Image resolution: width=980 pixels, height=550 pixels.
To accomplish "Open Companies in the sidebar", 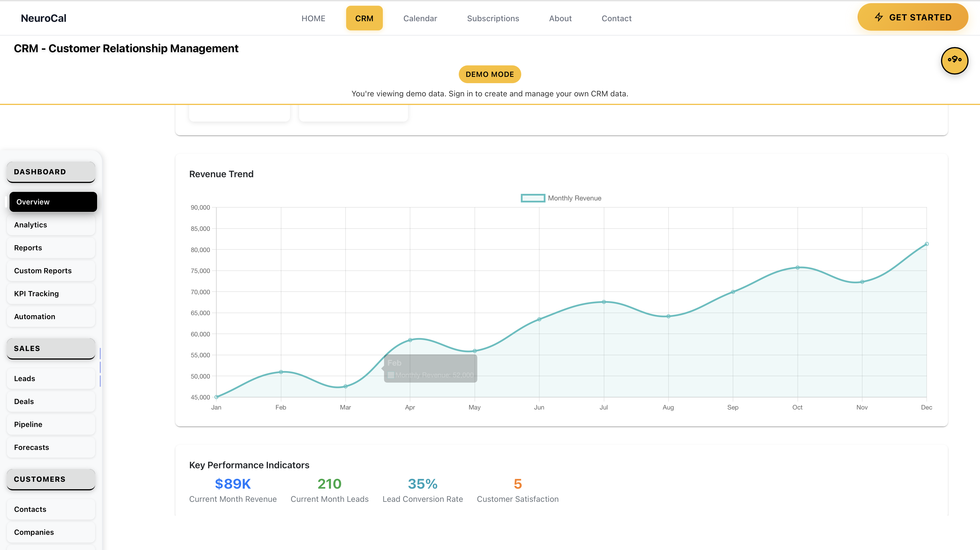I will pyautogui.click(x=51, y=532).
